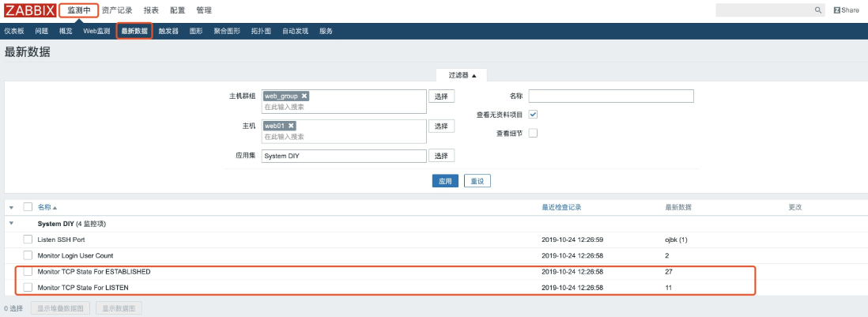Viewport: 868px width, 317px height.
Task: Uncheck 查看无资料项目 checkbox
Action: click(533, 114)
